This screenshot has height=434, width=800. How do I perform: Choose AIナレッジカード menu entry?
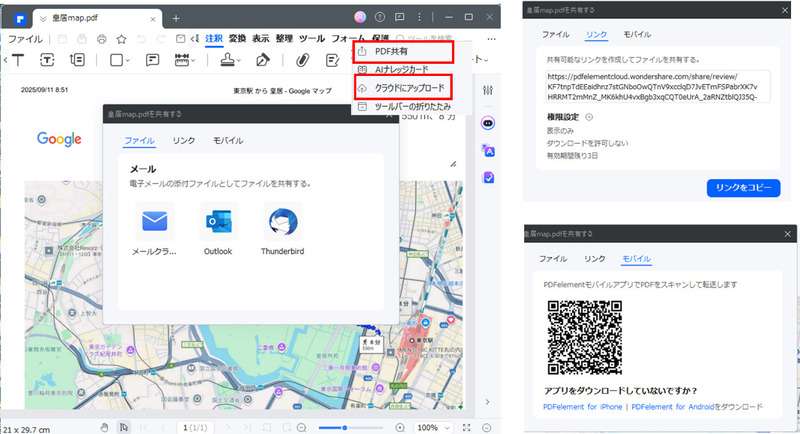(x=403, y=69)
